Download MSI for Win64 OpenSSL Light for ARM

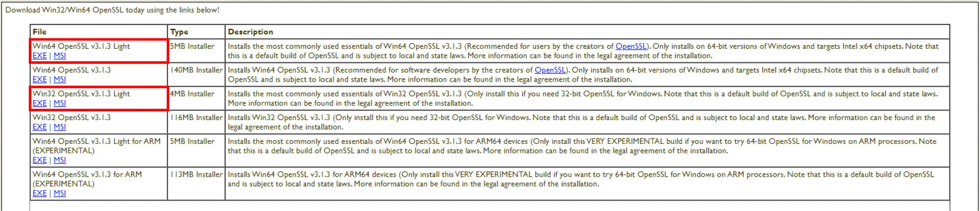(60, 160)
